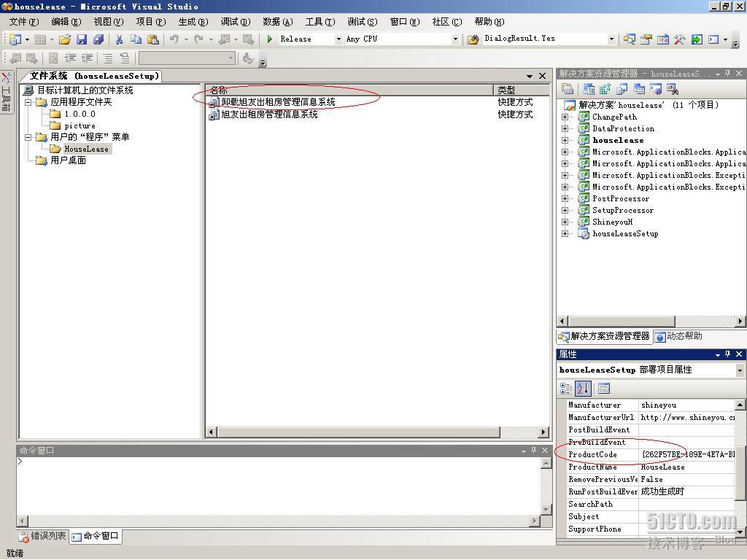Open the Toolbox from the hammer-and-wrench icon

679,39
